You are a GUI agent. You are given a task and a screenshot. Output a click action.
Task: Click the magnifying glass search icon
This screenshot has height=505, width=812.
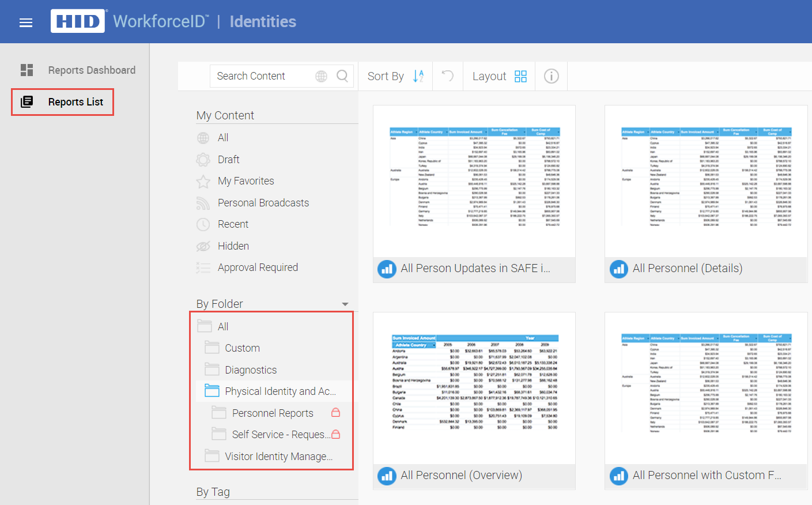[342, 76]
